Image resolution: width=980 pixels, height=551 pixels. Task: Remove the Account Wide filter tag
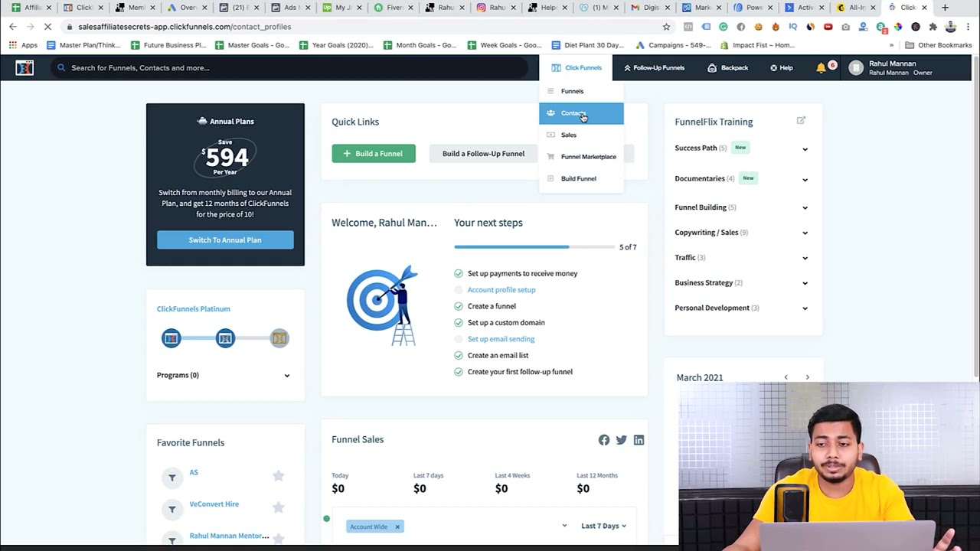click(397, 527)
